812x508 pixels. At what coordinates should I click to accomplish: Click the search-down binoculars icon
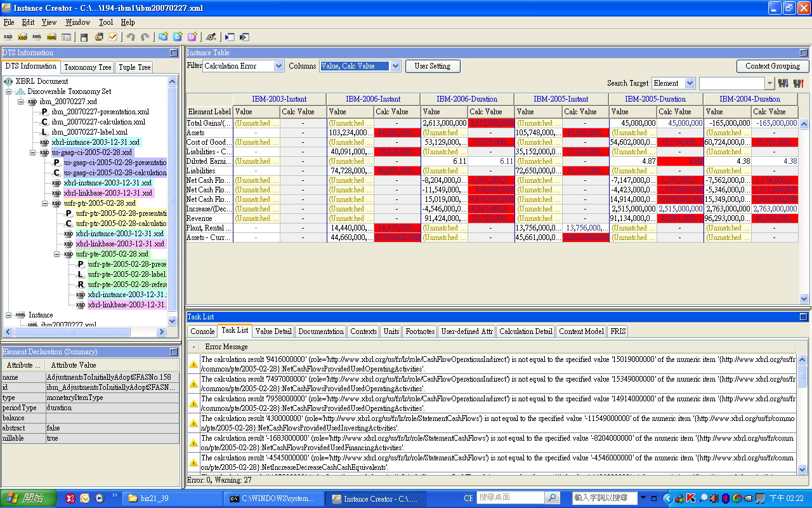tap(783, 83)
